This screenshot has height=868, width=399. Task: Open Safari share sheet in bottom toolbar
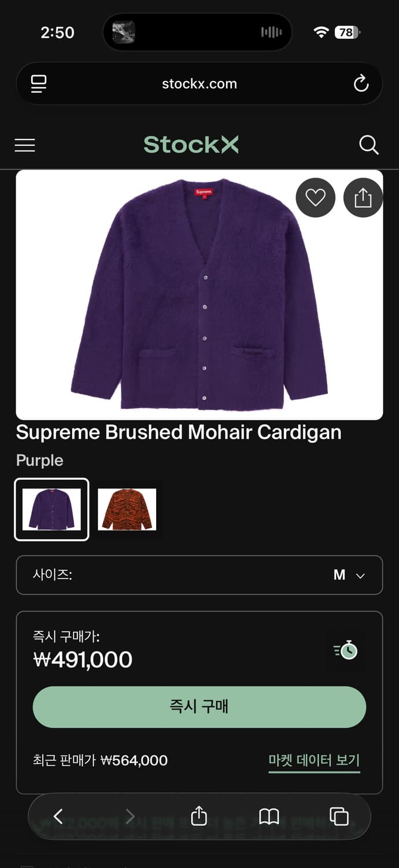pyautogui.click(x=198, y=816)
